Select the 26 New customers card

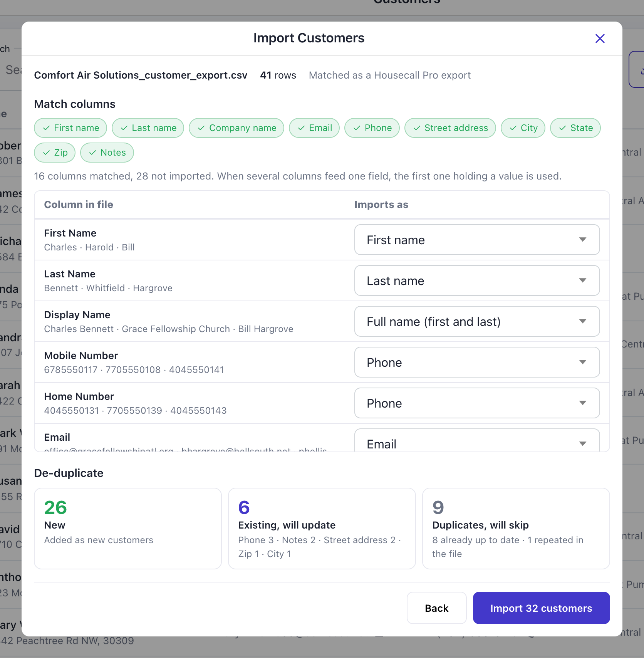(128, 529)
